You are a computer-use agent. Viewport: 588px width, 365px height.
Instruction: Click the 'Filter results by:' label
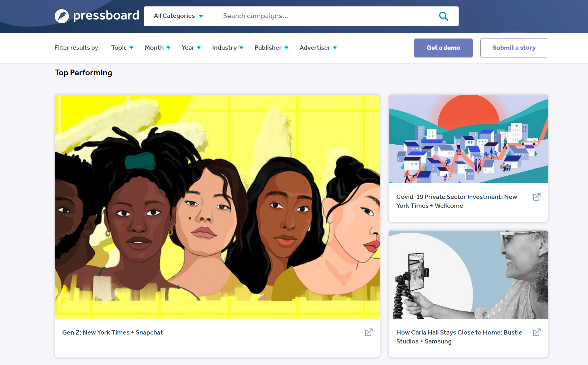[x=77, y=48]
